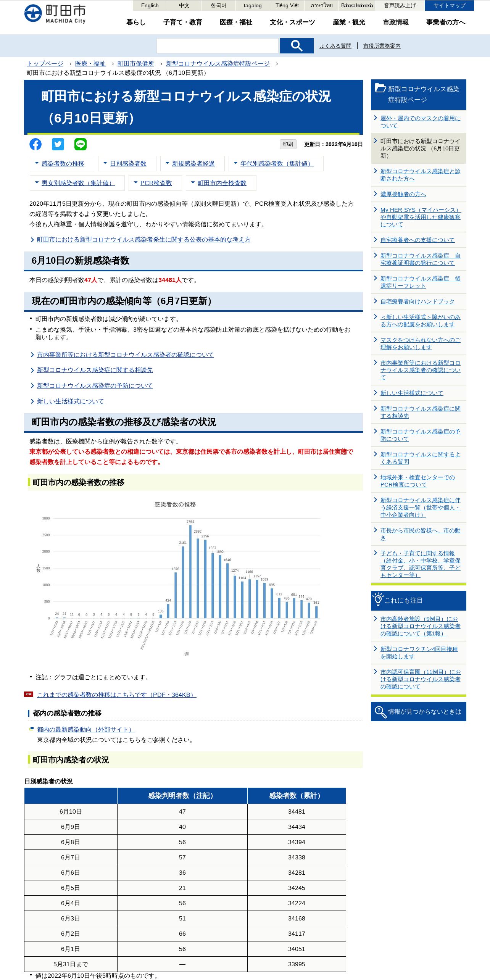This screenshot has height=980, width=490.
Task: Share the page on Facebook
Action: click(x=35, y=144)
